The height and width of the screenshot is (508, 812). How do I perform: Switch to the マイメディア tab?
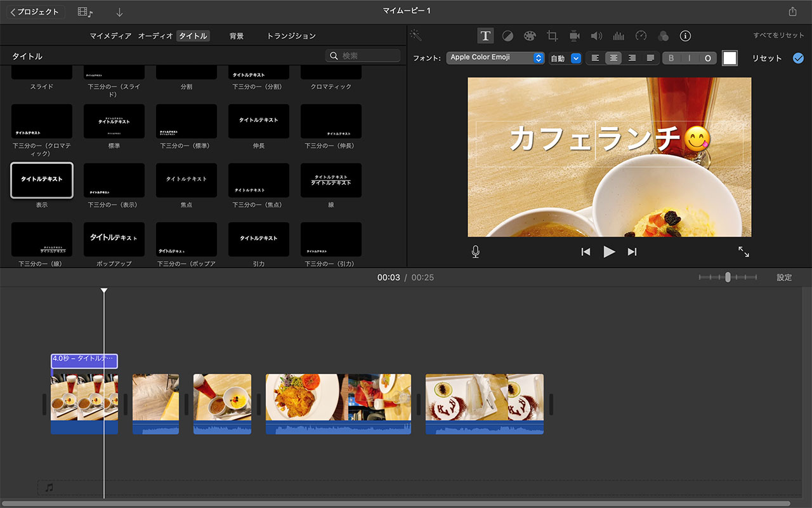pyautogui.click(x=110, y=36)
